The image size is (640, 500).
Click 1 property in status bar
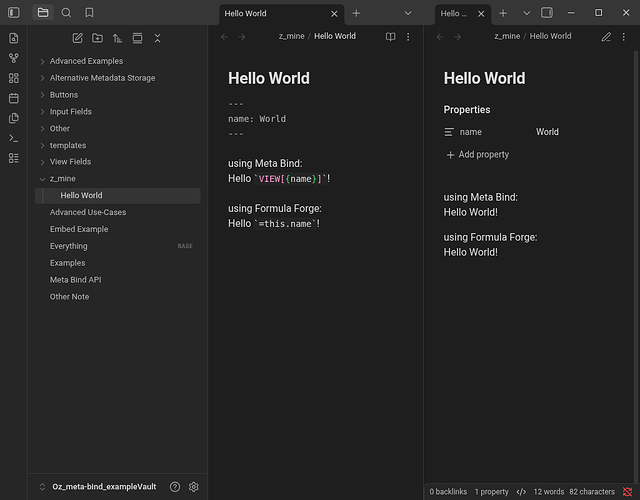491,492
